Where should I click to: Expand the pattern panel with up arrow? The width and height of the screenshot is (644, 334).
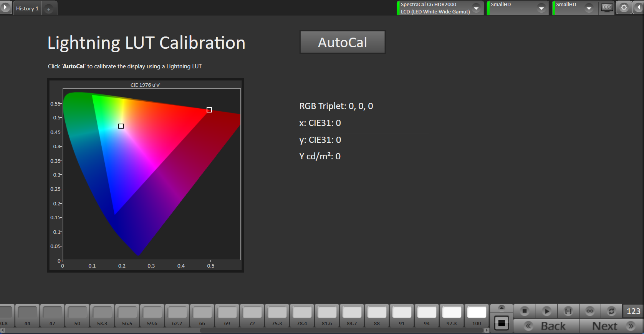[502, 308]
